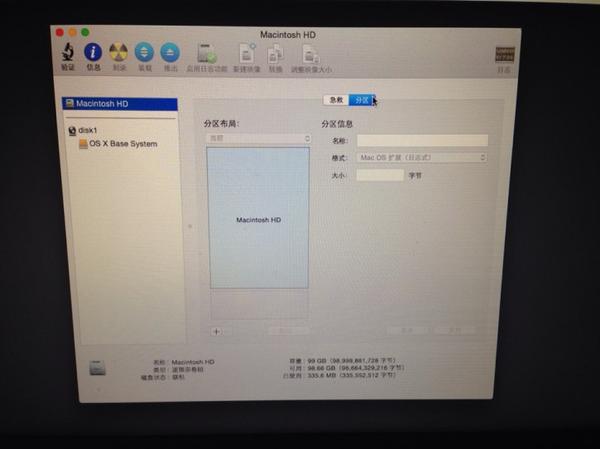600x449 pixels.
Task: Click the OS X Base System volume icon
Action: [x=83, y=144]
